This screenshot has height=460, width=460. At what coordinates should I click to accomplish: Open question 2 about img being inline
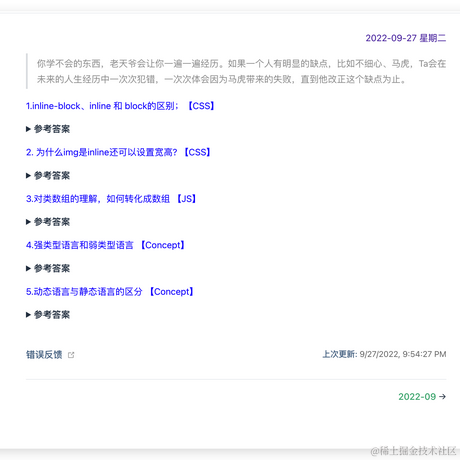[x=118, y=152]
